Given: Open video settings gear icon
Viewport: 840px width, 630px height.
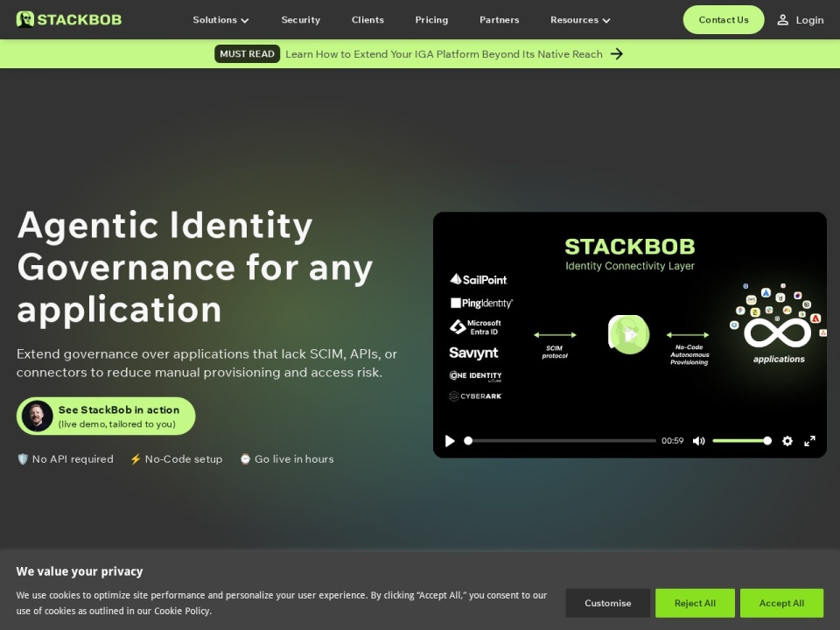Looking at the screenshot, I should coord(787,440).
